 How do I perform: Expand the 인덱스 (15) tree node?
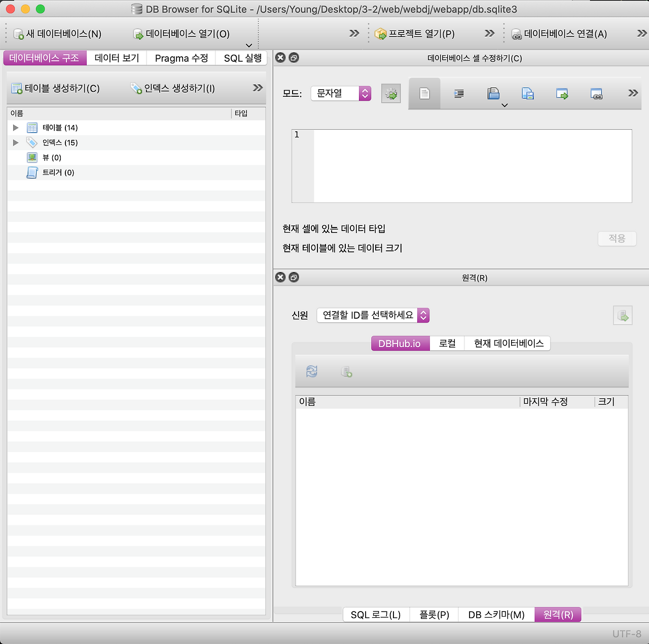[x=16, y=143]
